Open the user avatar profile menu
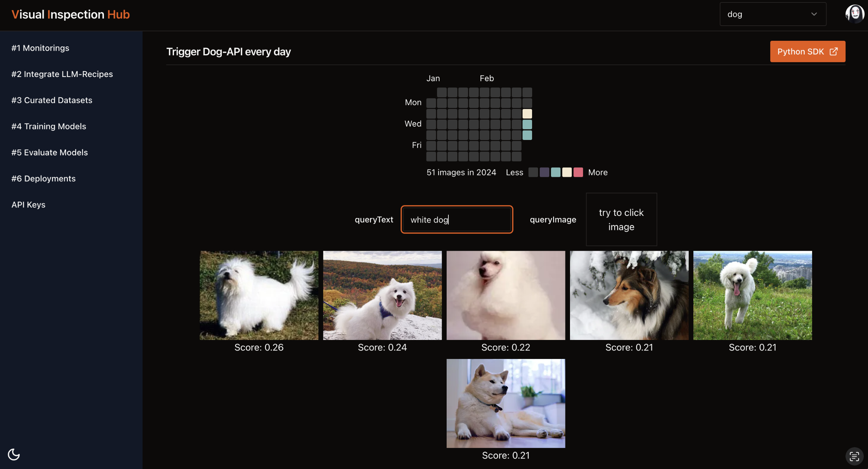Screen dimensions: 868x469 (855, 14)
